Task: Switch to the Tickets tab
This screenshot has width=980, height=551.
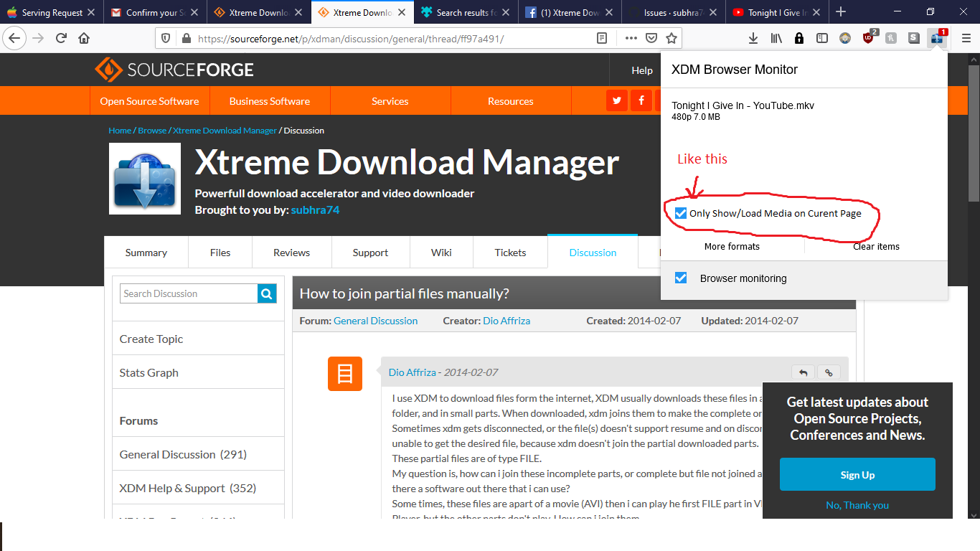Action: click(x=510, y=252)
